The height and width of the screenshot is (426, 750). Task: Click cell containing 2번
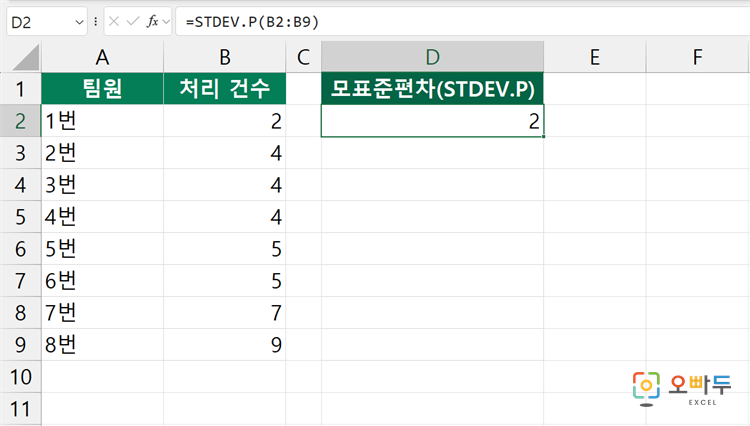coord(102,153)
